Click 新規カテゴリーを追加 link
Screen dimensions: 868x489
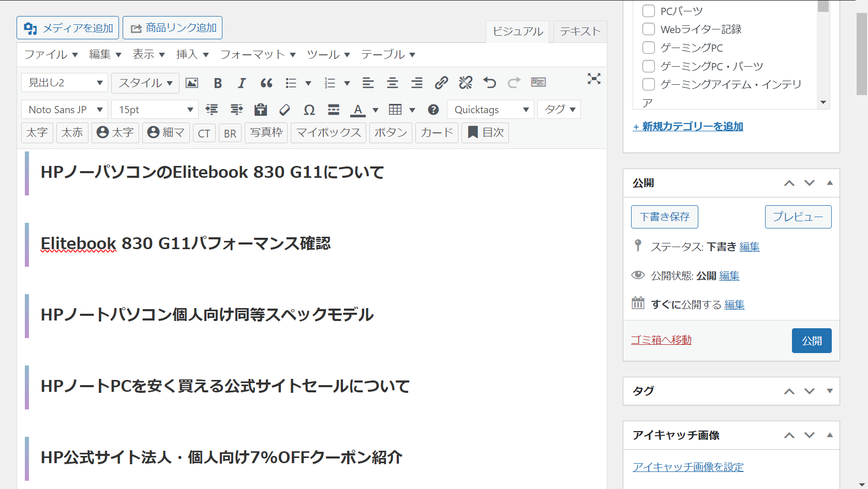[x=688, y=126]
